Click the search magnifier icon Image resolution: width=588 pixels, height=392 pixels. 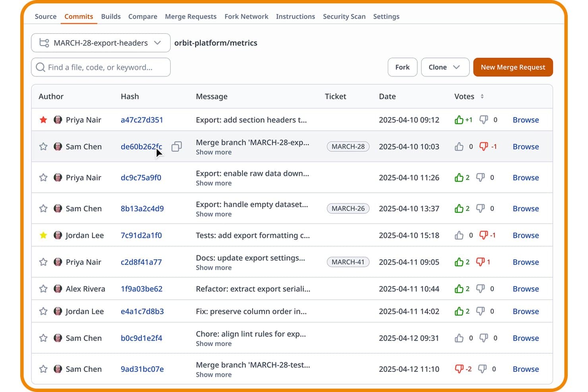(x=41, y=67)
